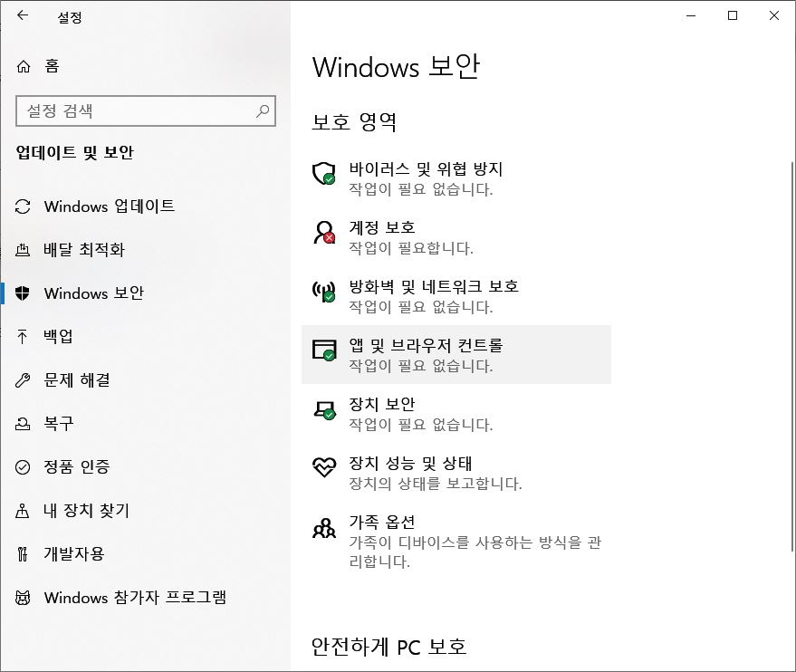Click the 복구 recovery icon
This screenshot has width=796, height=672.
[23, 424]
